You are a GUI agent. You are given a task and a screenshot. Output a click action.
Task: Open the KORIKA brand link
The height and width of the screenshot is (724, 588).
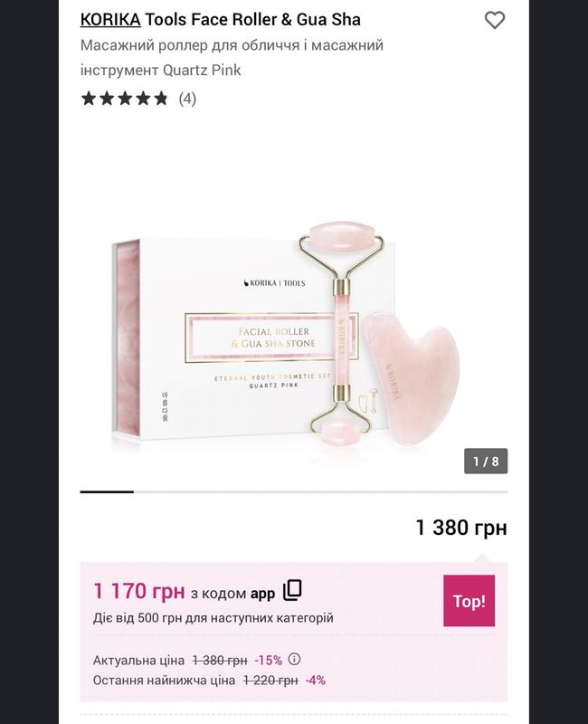point(110,20)
